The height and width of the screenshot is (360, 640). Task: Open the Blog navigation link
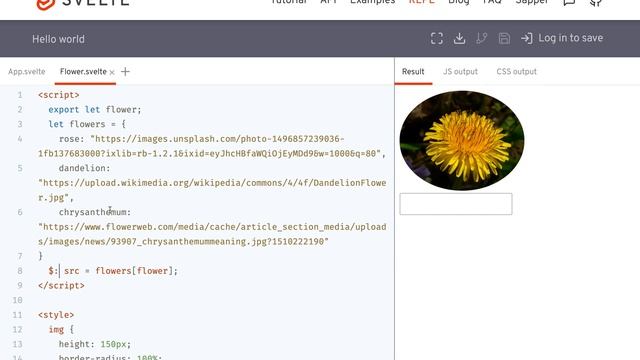[458, 2]
